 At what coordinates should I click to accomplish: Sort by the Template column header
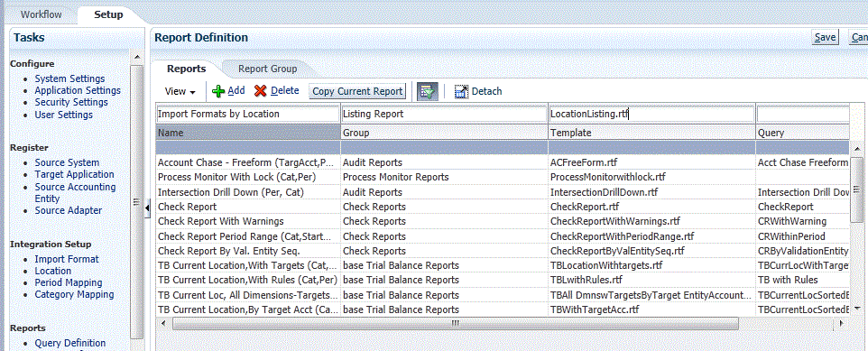pos(651,133)
